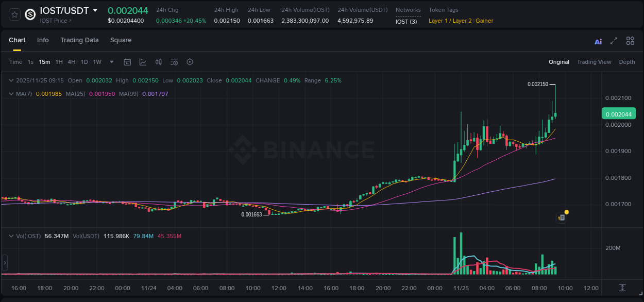644x302 pixels.
Task: Open the indicators list icon
Action: (x=174, y=62)
